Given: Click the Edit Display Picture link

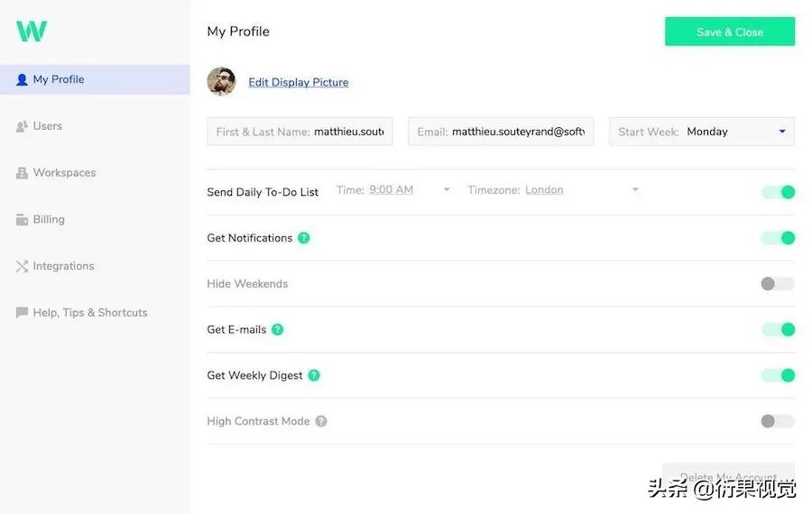Looking at the screenshot, I should click(x=299, y=82).
